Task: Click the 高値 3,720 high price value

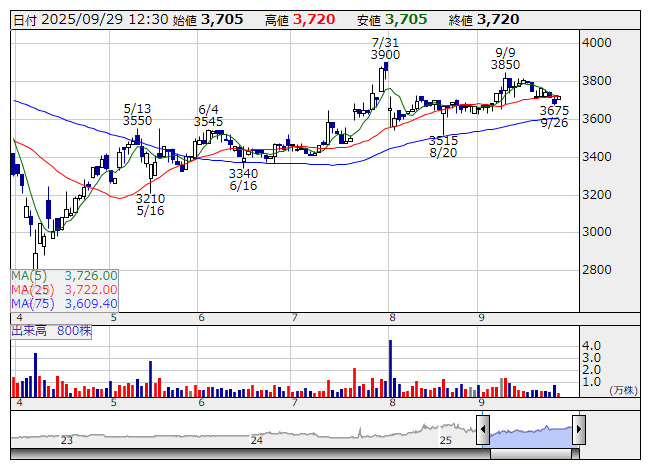Action: (311, 19)
